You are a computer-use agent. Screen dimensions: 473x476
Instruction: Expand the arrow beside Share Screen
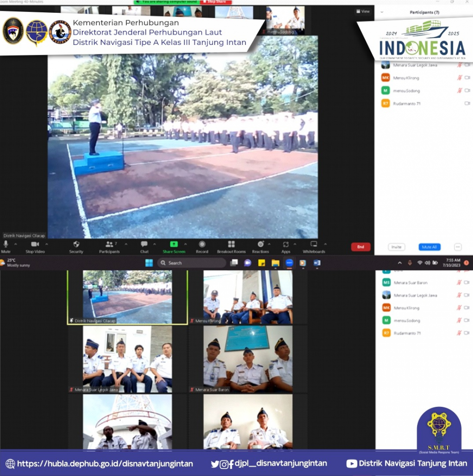185,244
